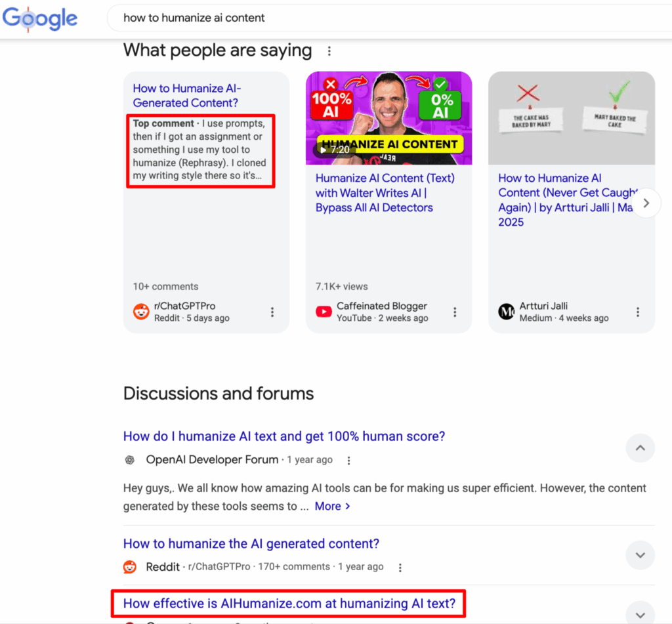
Task: Open more options on the r/ChatGPTPro card
Action: coord(272,312)
